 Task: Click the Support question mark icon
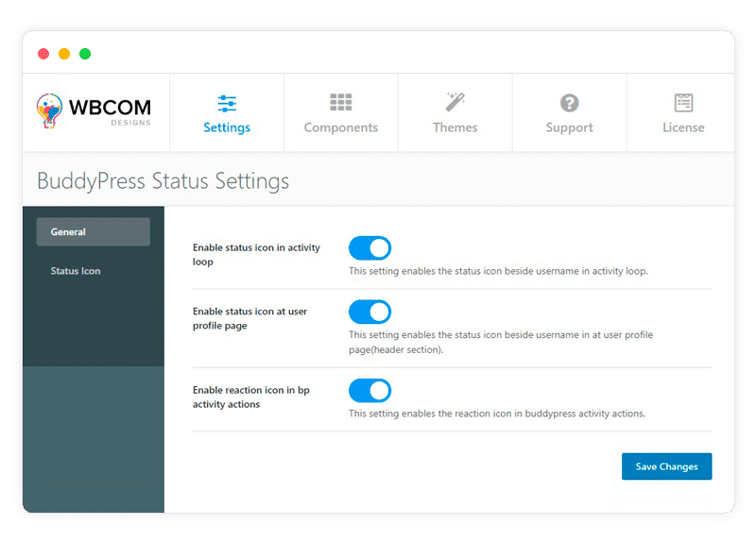[570, 103]
